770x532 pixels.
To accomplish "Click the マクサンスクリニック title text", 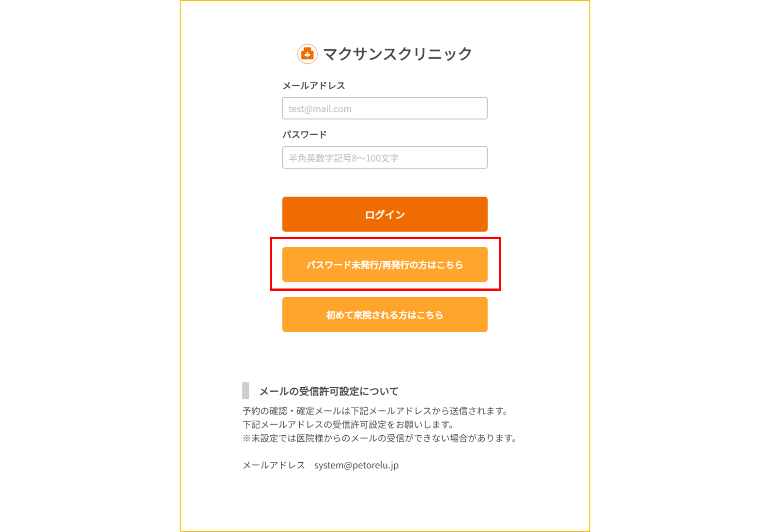I will tap(397, 54).
